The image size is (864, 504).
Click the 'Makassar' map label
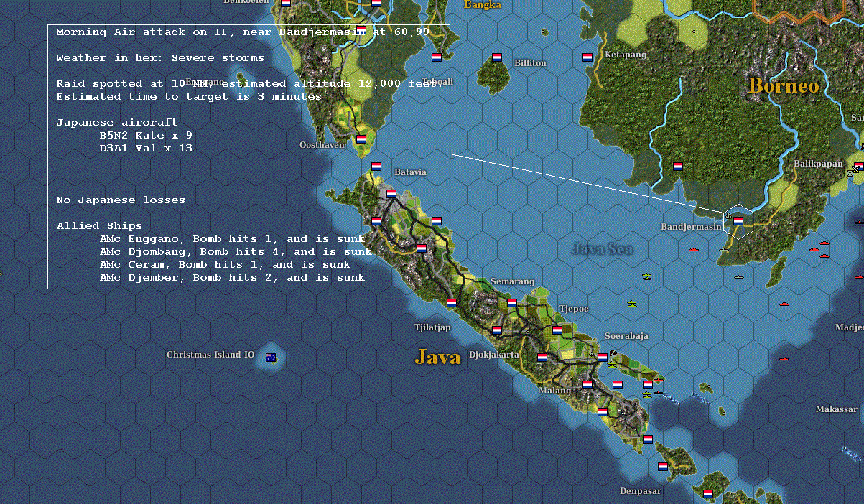tap(837, 409)
